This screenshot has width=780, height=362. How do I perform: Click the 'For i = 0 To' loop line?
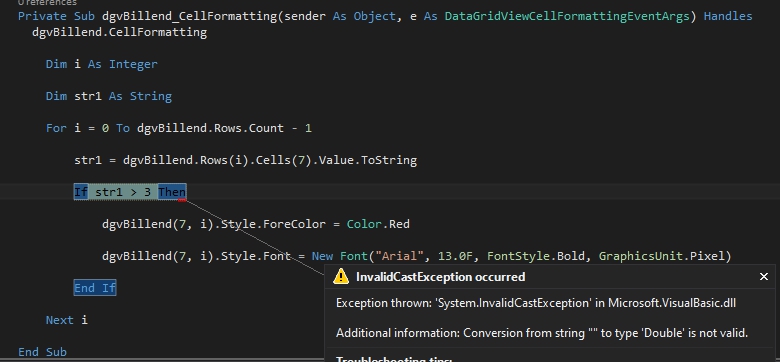point(179,128)
